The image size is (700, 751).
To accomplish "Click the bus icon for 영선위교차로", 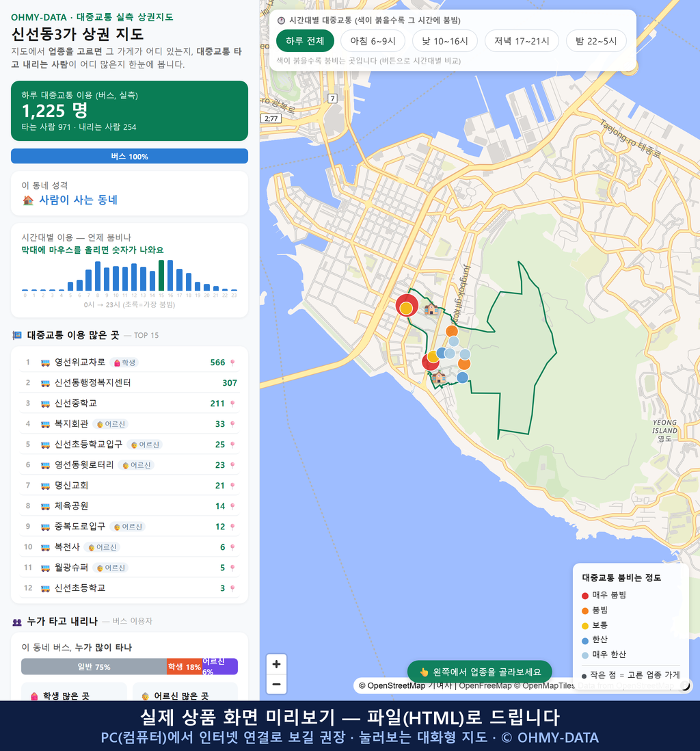I will point(45,363).
